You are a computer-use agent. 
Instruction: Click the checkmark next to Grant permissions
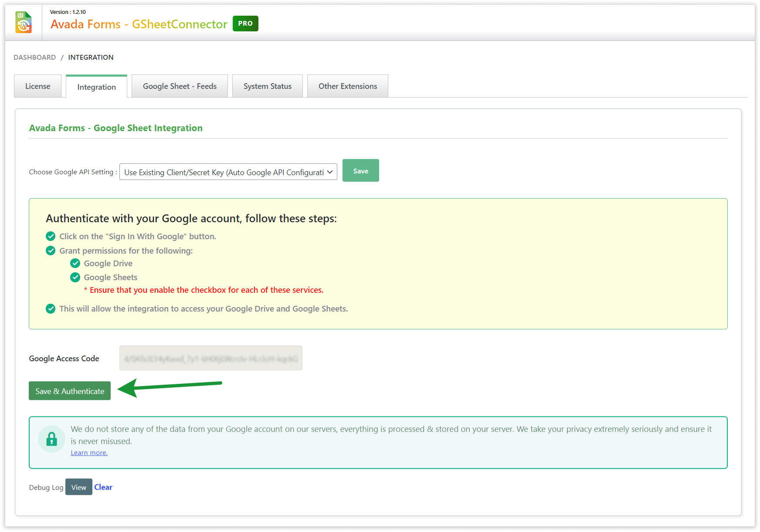pos(51,251)
